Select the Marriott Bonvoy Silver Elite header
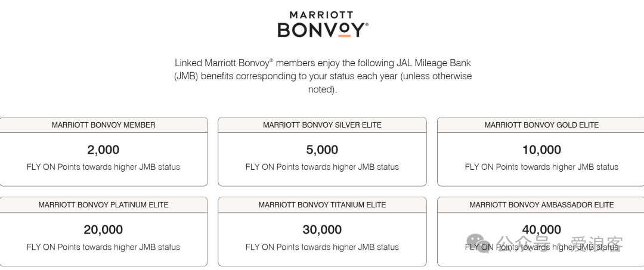The height and width of the screenshot is (270, 644). click(322, 125)
